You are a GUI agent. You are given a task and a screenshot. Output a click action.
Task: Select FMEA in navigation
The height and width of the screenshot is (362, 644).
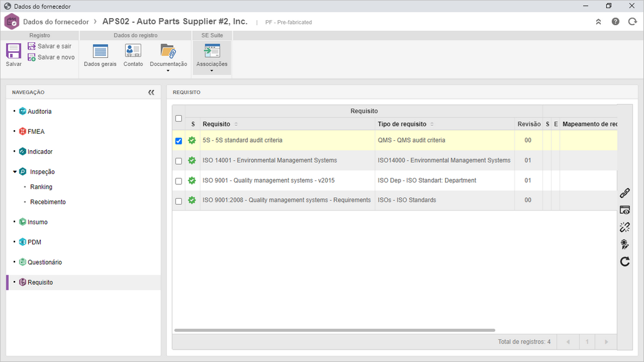36,131
